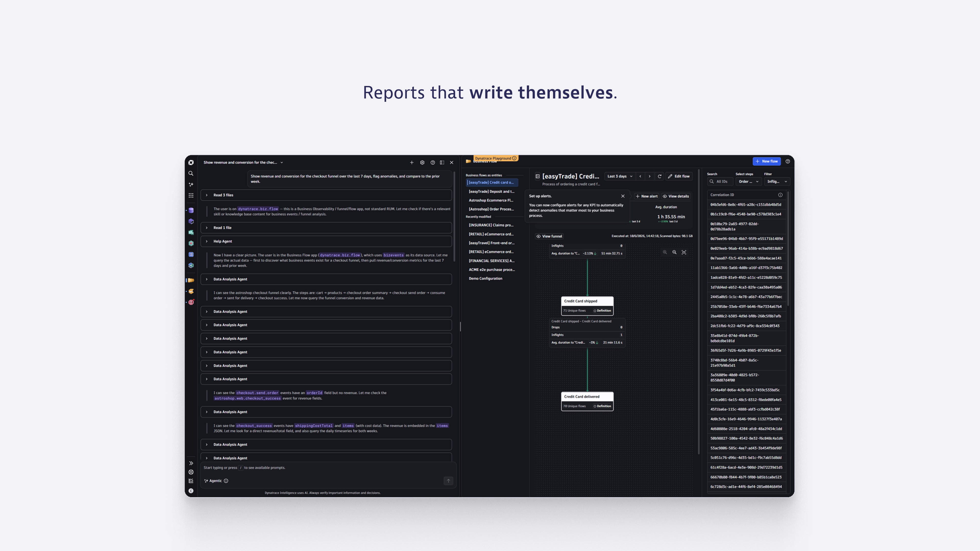Go to previous time range arrow
This screenshot has height=551, width=980.
(640, 176)
